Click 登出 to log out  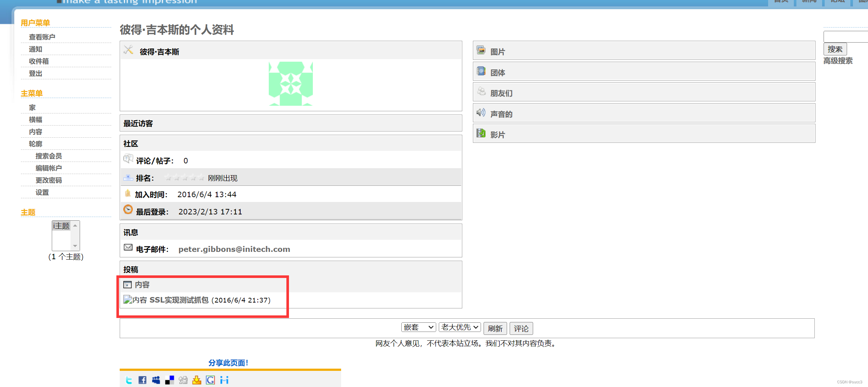[36, 73]
